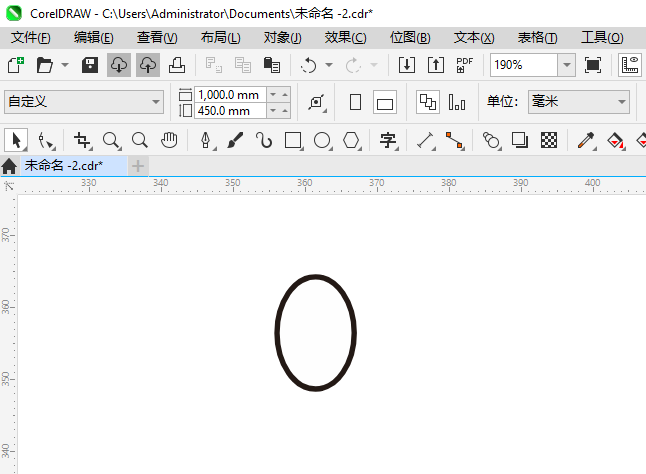Image resolution: width=646 pixels, height=474 pixels.
Task: Select the LiveSketch curve tool
Action: (264, 140)
